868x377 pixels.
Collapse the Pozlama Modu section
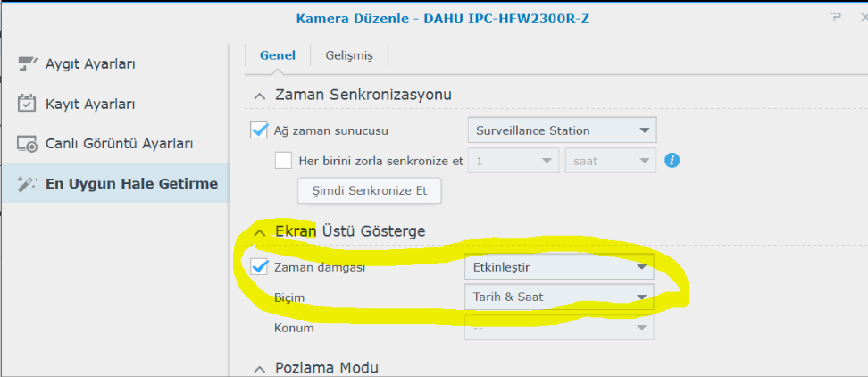pyautogui.click(x=259, y=369)
